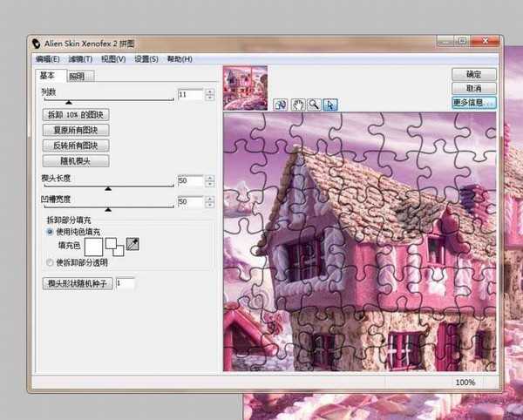
Task: Click the random seed number field
Action: (125, 283)
